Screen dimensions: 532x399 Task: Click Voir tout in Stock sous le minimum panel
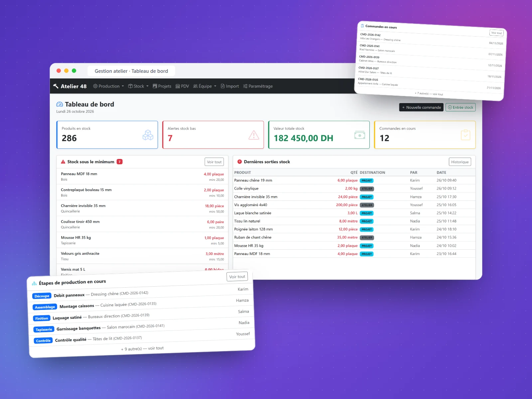(x=214, y=162)
